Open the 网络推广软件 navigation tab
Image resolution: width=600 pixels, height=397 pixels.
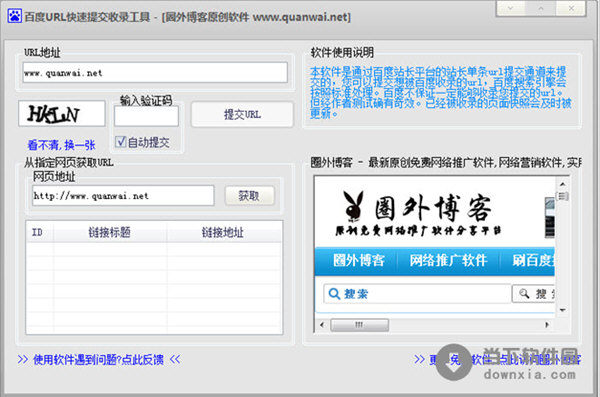[448, 260]
